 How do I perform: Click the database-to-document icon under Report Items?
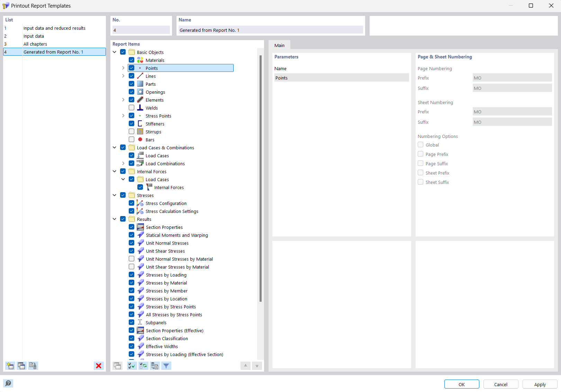click(x=155, y=366)
